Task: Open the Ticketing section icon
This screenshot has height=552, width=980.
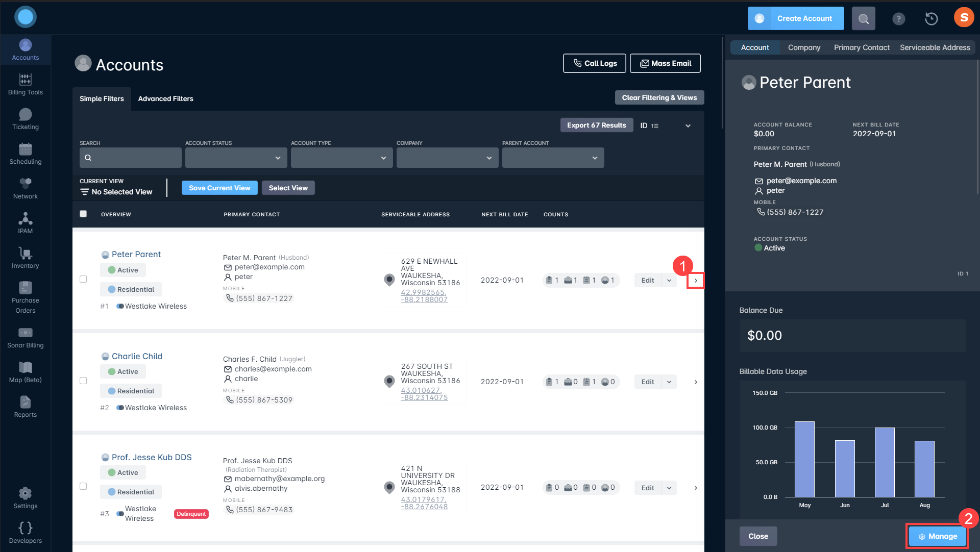Action: (x=26, y=115)
